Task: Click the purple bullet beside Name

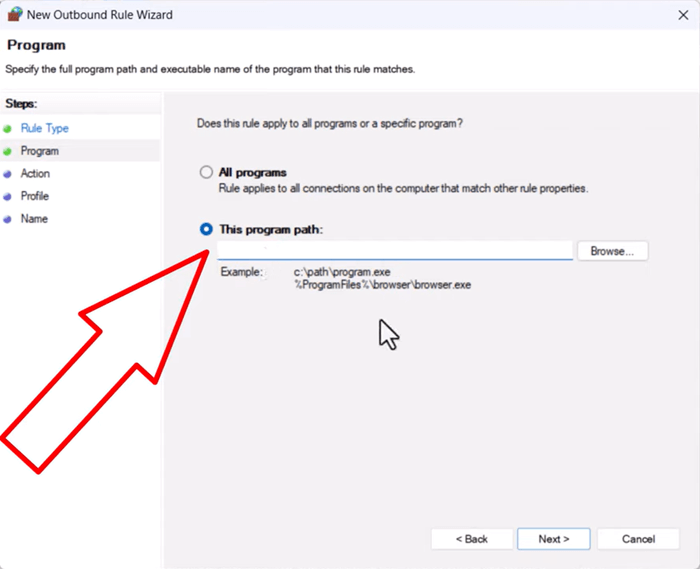Action: (x=7, y=220)
